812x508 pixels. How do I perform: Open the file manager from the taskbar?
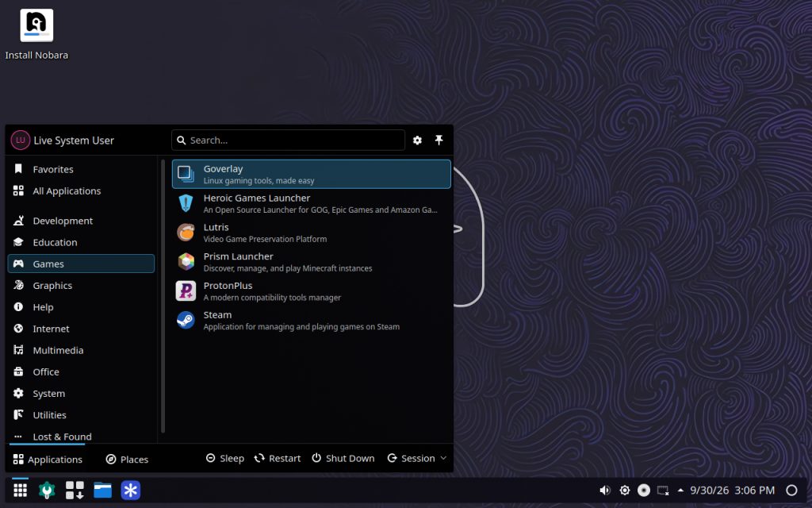click(102, 490)
